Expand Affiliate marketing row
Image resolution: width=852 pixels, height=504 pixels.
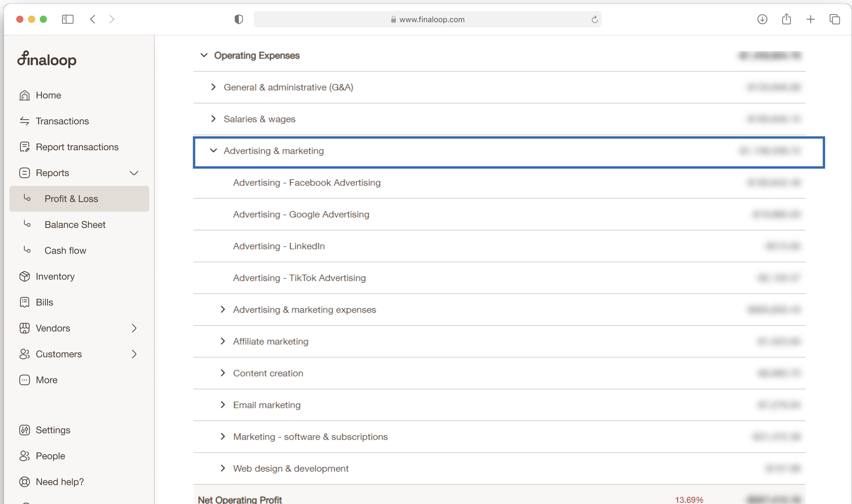pyautogui.click(x=223, y=341)
